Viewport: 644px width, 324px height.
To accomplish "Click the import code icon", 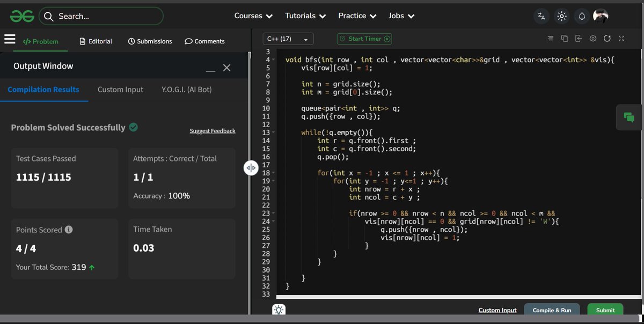I will 578,39.
